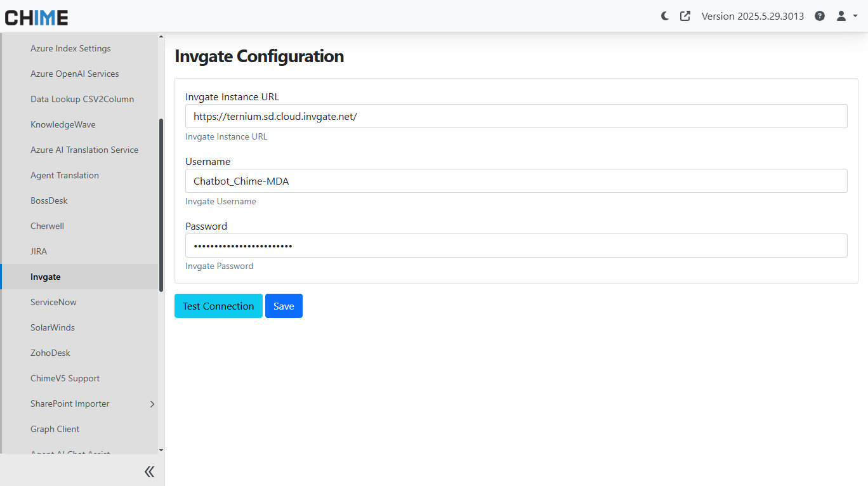
Task: Select JIRA in sidebar
Action: point(39,252)
